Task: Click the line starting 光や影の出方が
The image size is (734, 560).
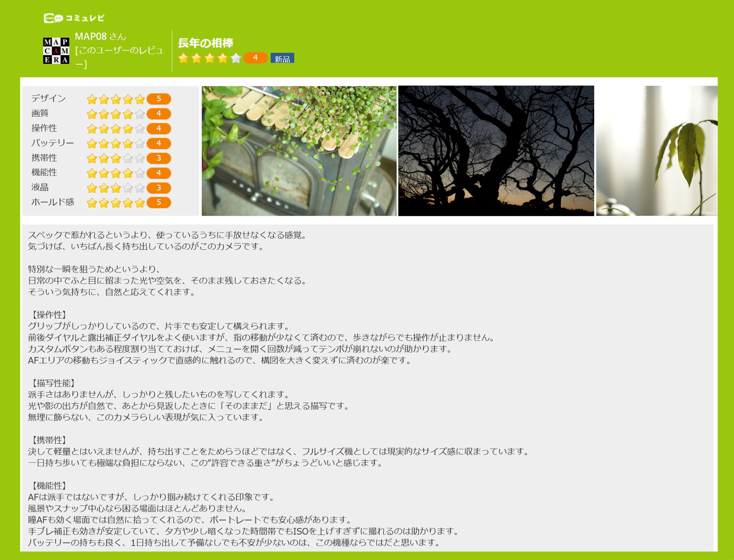Action: click(189, 406)
